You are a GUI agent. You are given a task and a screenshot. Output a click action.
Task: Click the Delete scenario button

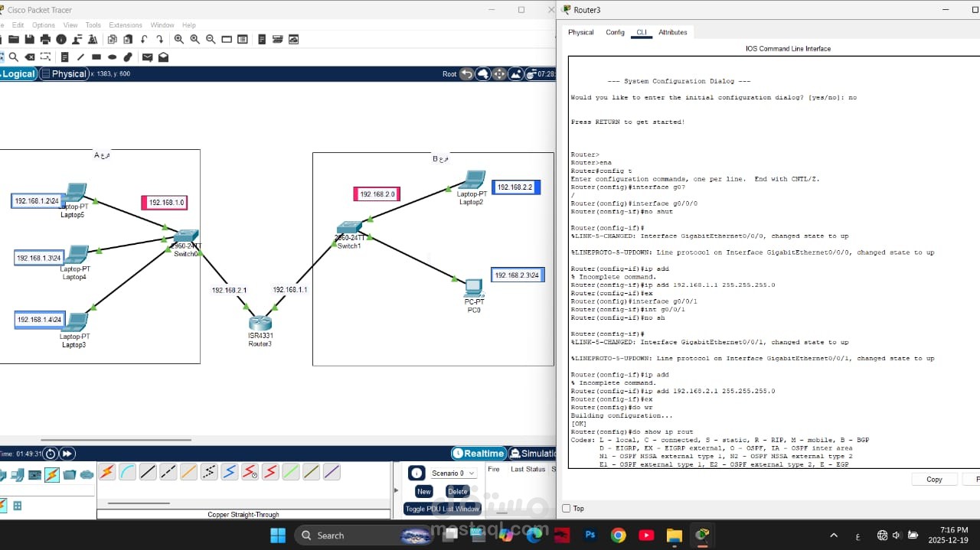click(x=458, y=491)
